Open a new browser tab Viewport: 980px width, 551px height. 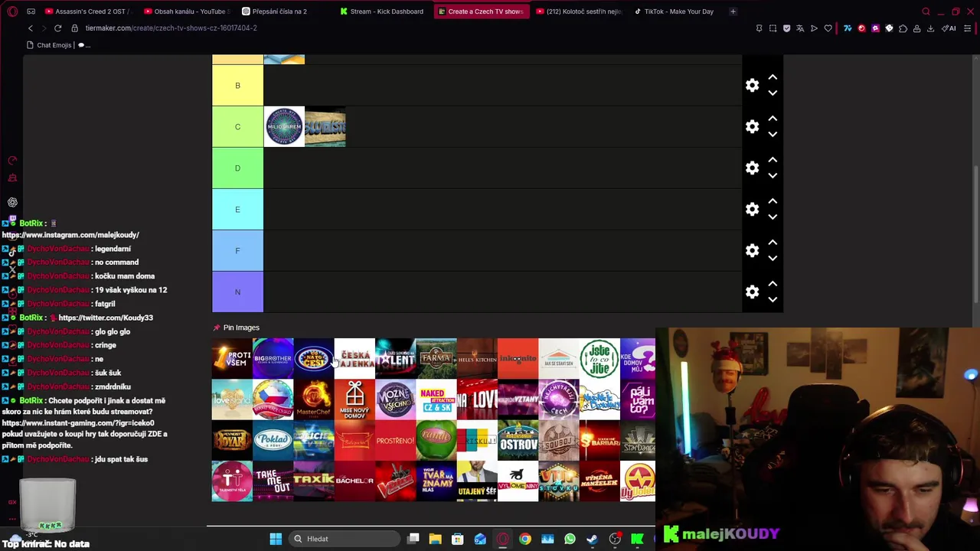[x=733, y=11]
